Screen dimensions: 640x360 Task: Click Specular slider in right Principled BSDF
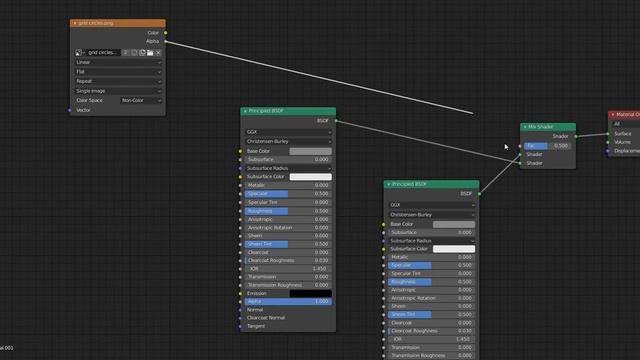(431, 265)
